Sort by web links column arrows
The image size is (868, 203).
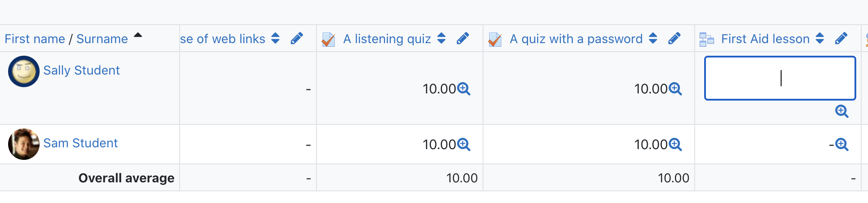(276, 39)
